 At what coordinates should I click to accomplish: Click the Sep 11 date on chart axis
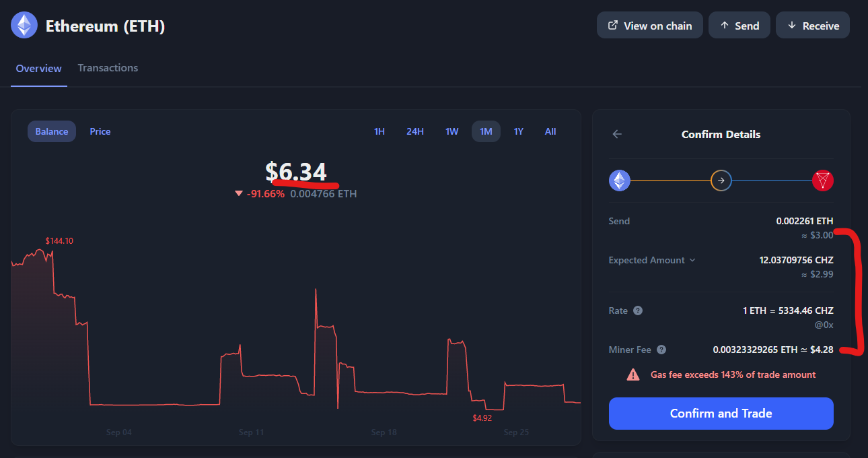251,432
